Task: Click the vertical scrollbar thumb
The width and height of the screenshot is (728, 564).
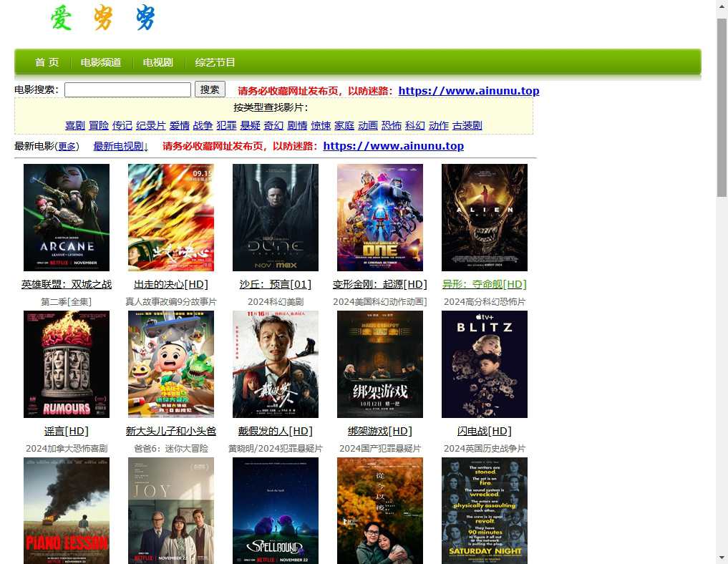Action: [x=722, y=107]
